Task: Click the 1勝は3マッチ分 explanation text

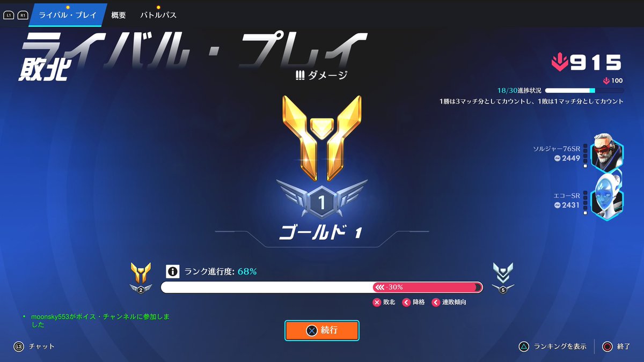Action: coord(531,101)
